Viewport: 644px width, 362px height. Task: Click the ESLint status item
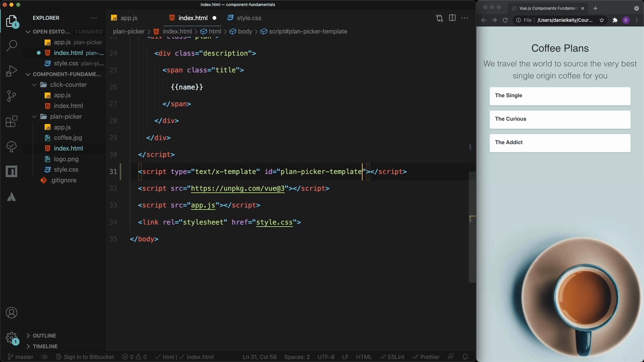392,357
